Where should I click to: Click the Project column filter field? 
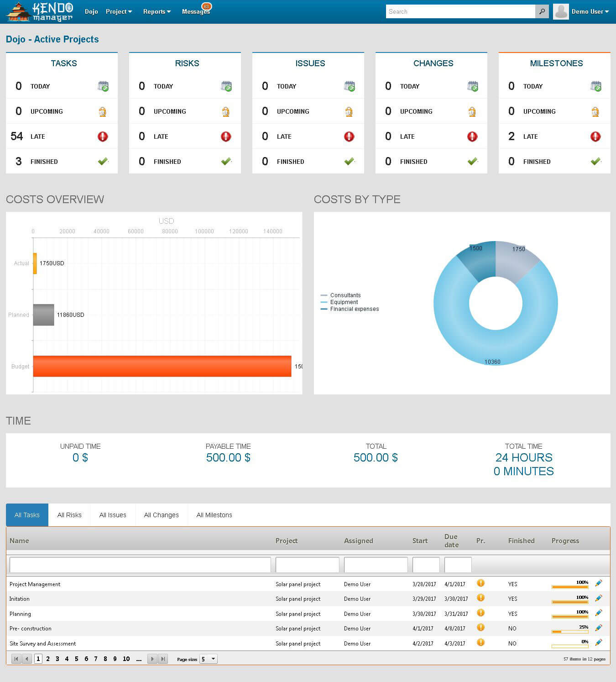pyautogui.click(x=308, y=565)
